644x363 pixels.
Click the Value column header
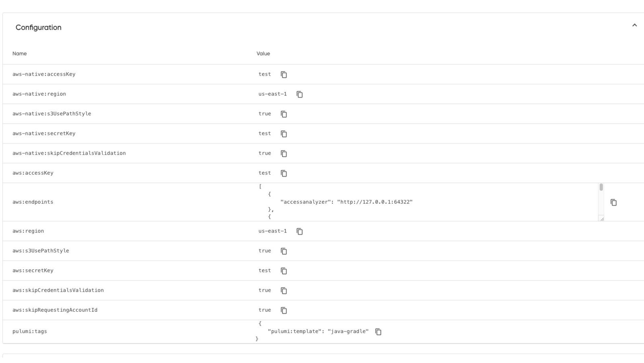click(263, 54)
